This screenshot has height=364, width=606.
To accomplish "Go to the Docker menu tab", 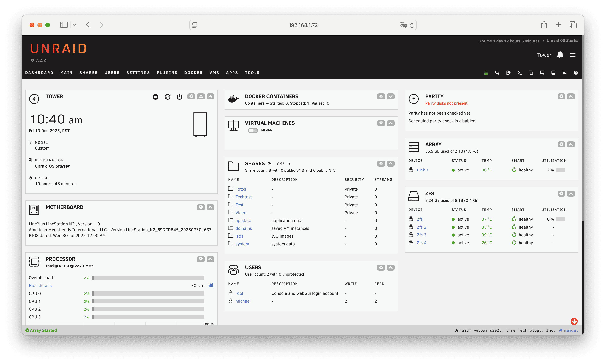I will point(193,73).
